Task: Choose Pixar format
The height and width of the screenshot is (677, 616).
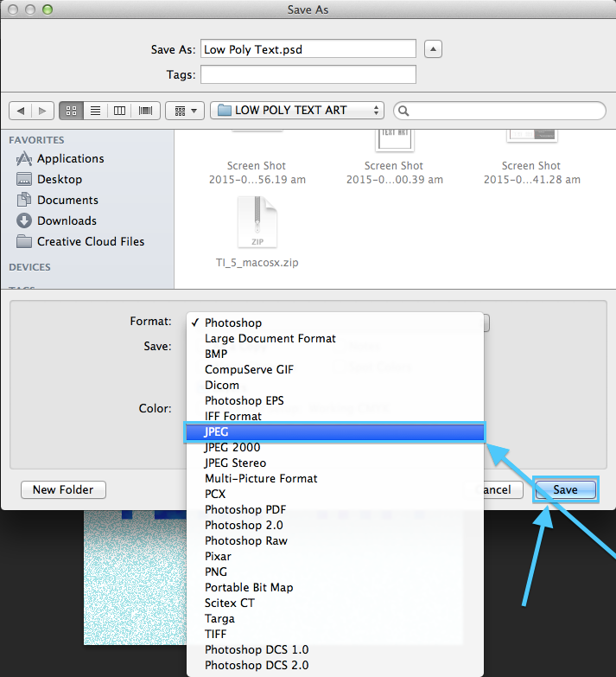Action: pyautogui.click(x=335, y=556)
